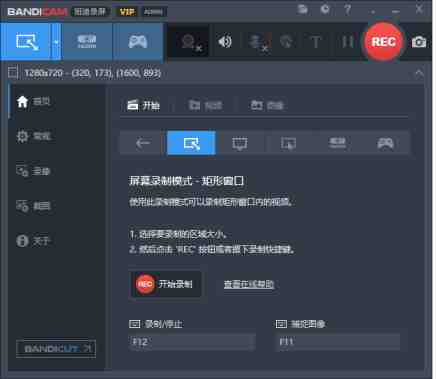Toggle the speaker sound icon
Screen dimensions: 436x379
coord(225,42)
